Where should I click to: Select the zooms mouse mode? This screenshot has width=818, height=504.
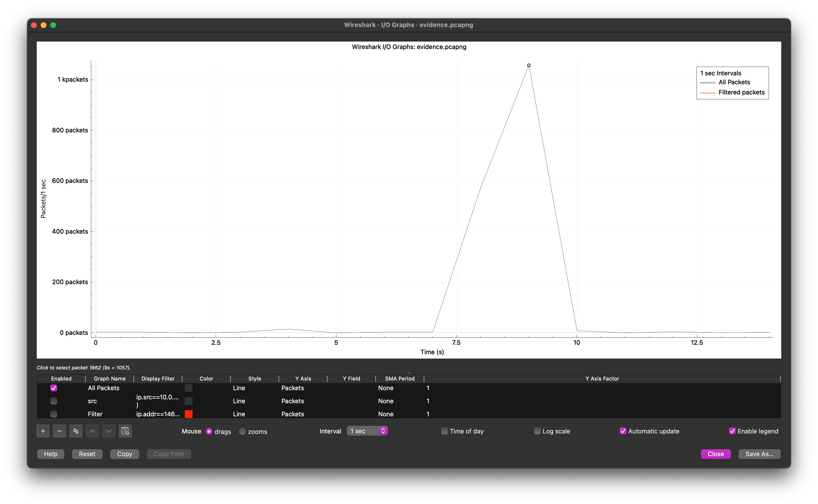[x=243, y=431]
